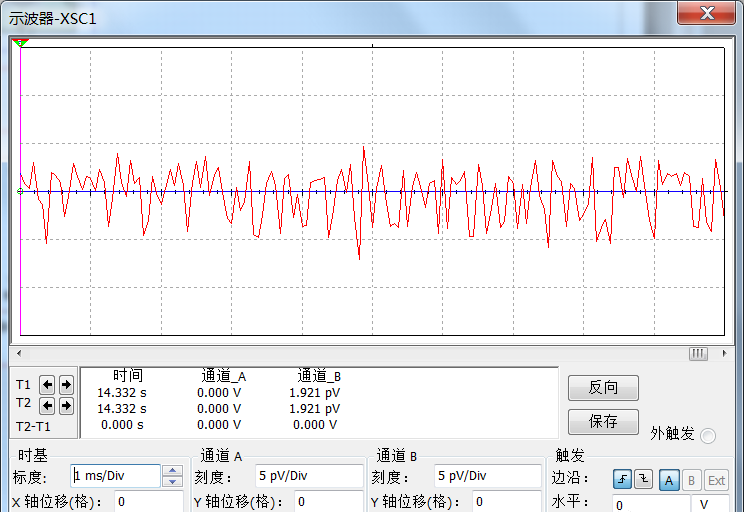Screen dimensions: 744x512
Task: Click the T1 cursor marker atop graph
Action: [21, 42]
